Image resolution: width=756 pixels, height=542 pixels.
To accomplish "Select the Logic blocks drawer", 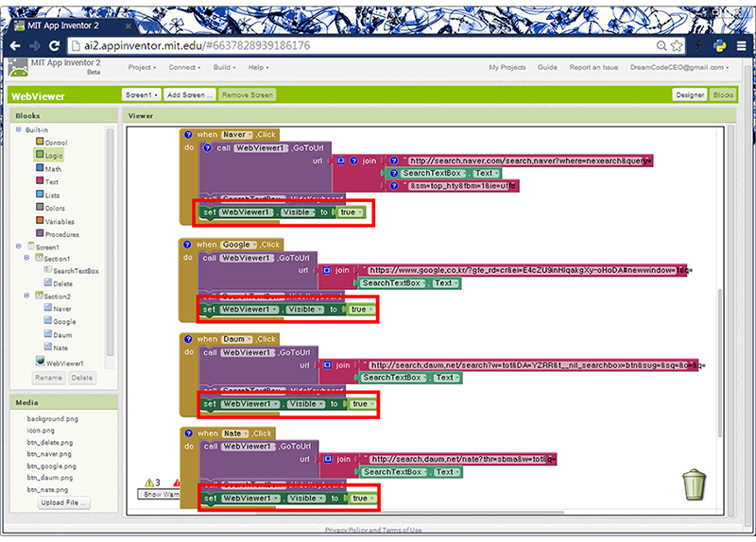I will click(x=49, y=155).
